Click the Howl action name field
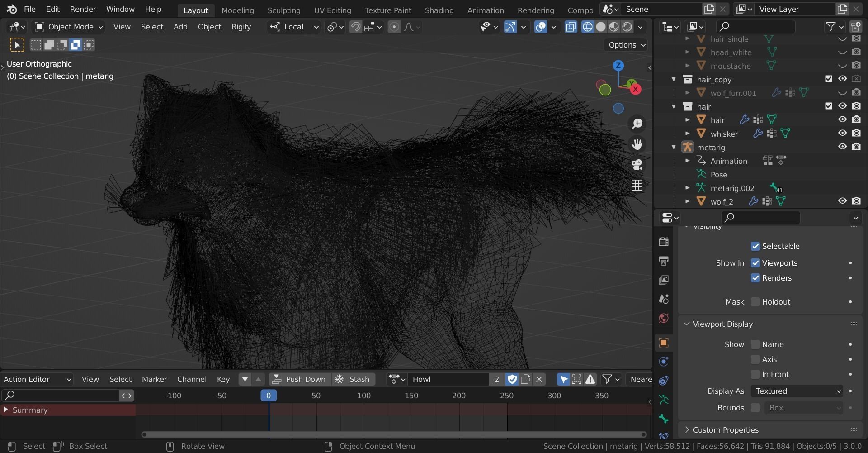The image size is (868, 453). 449,379
